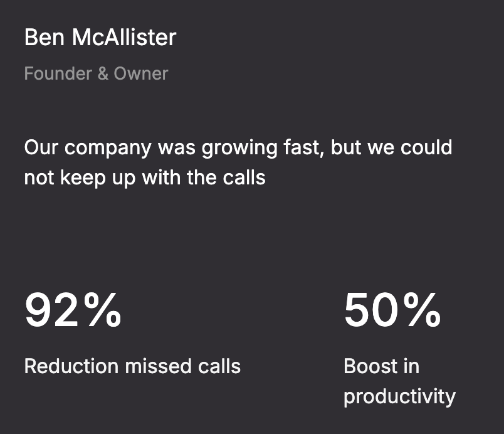The height and width of the screenshot is (434, 504).
Task: Click the word Ben in the heading
Action: (x=45, y=37)
